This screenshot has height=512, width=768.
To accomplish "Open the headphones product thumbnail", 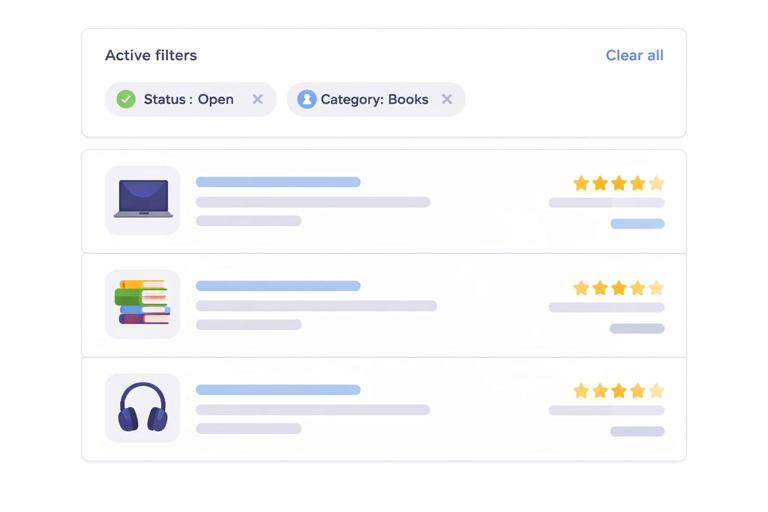I will (143, 408).
